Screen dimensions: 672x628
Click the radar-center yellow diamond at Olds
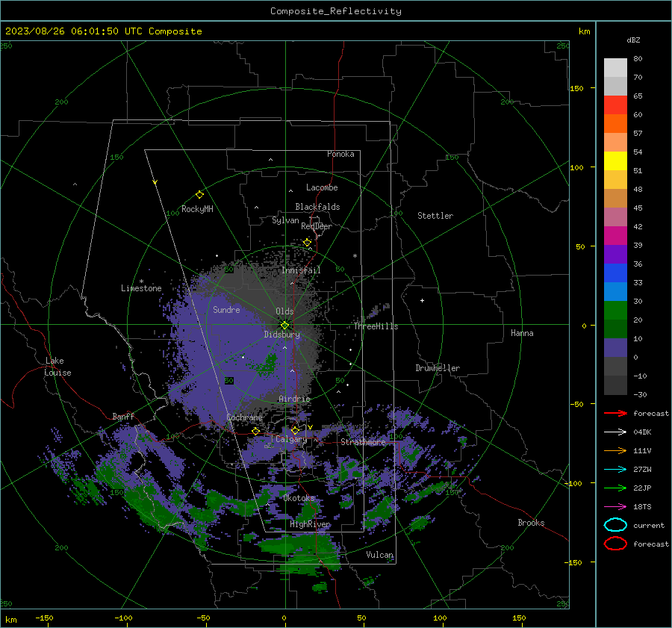tap(284, 326)
